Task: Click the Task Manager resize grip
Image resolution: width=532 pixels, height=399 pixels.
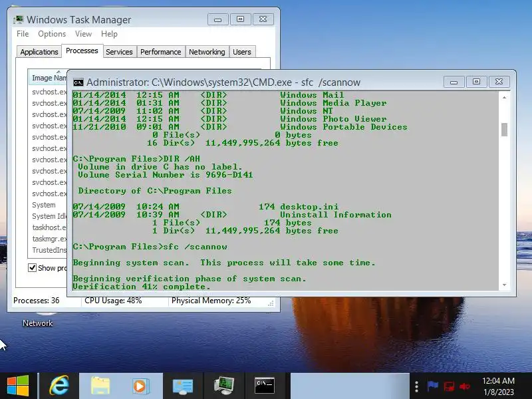Action: click(x=271, y=304)
